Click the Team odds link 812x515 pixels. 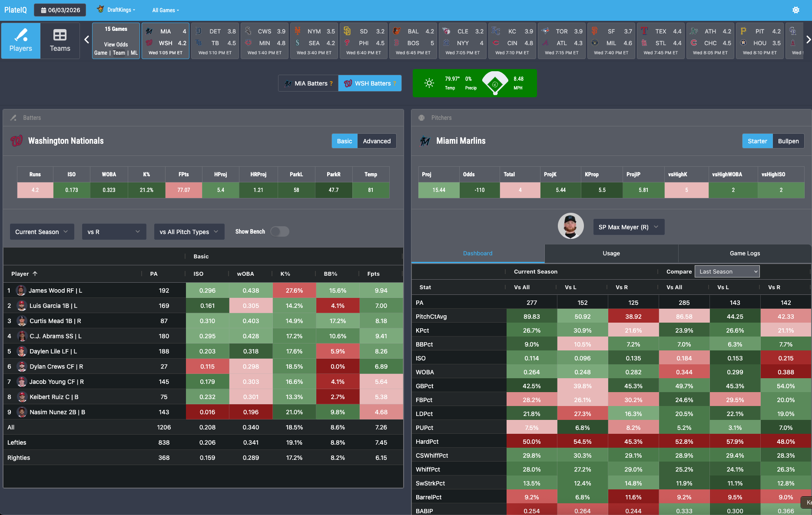[119, 53]
